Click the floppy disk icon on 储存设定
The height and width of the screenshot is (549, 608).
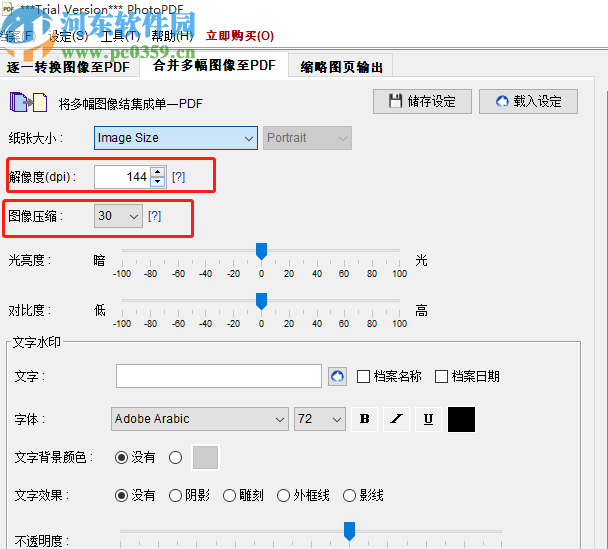point(395,101)
